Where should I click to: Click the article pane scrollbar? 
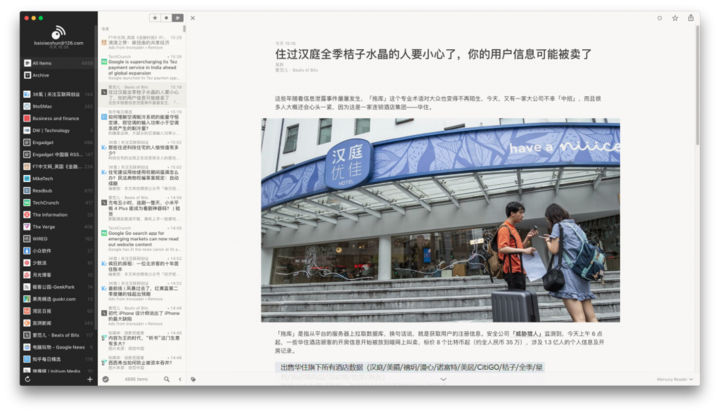697,83
